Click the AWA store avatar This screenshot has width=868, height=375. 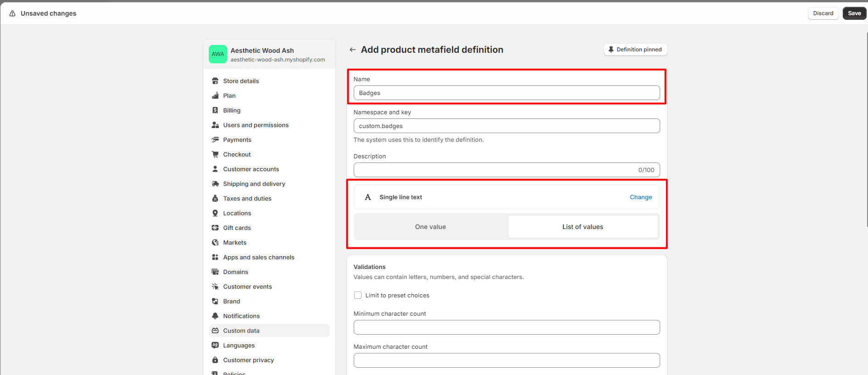coord(218,54)
